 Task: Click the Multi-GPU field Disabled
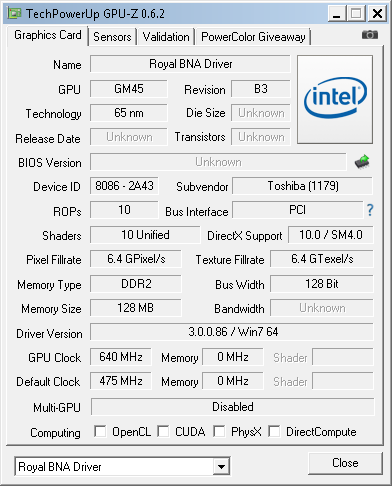point(233,407)
